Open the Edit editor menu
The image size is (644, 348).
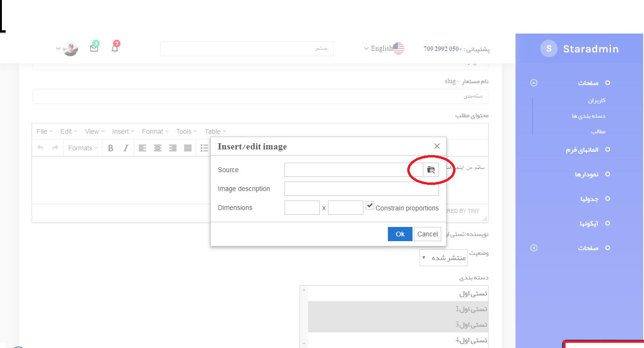[x=69, y=131]
